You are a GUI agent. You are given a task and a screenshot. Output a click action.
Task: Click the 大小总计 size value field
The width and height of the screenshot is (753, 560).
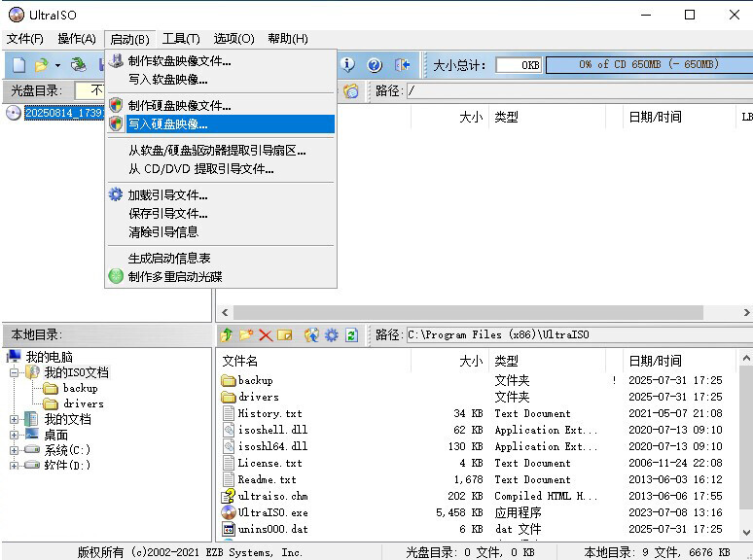519,65
